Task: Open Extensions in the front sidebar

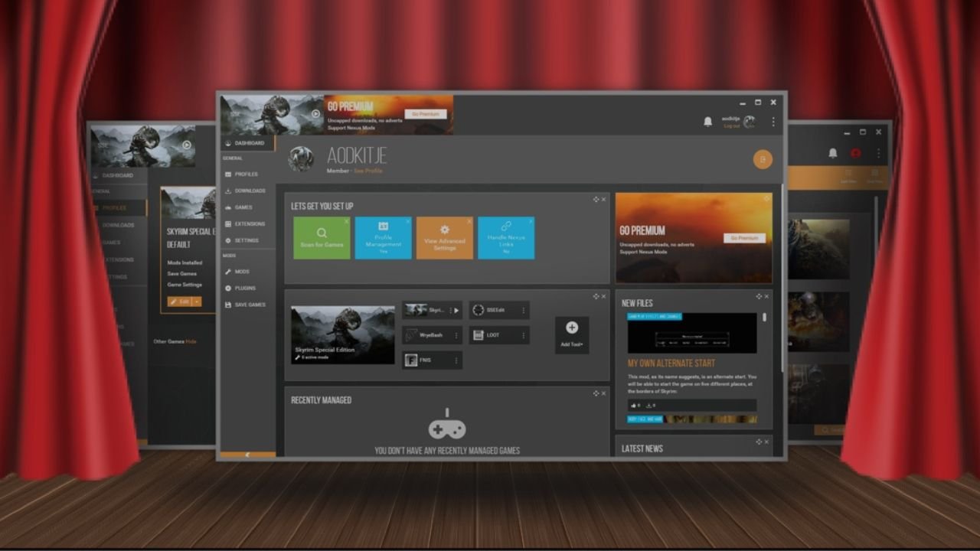Action: pos(247,224)
